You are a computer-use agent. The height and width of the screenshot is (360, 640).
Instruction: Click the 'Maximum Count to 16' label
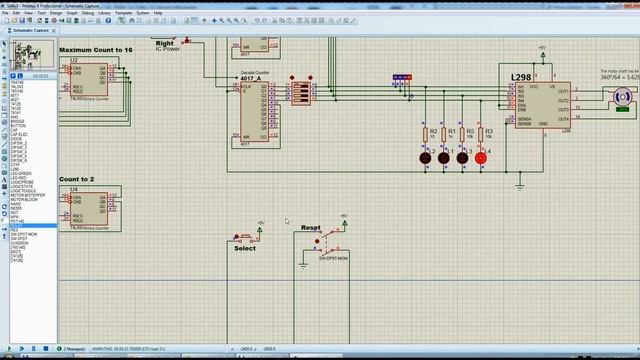click(96, 50)
